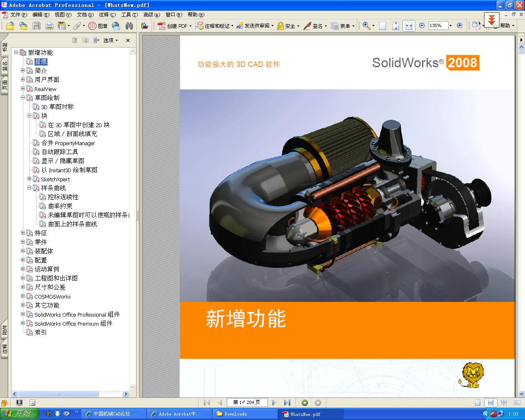
Task: Click the delete bookmark trash icon
Action: tap(74, 40)
